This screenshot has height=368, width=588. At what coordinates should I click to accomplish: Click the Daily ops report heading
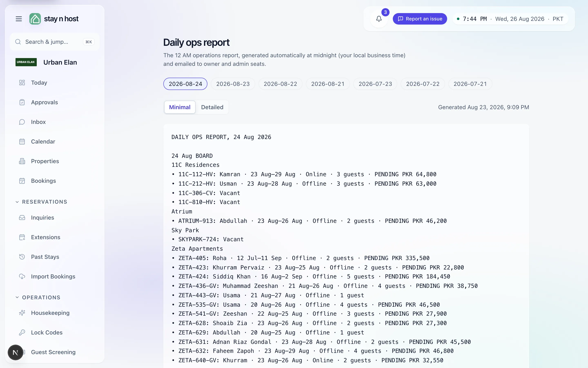point(196,42)
